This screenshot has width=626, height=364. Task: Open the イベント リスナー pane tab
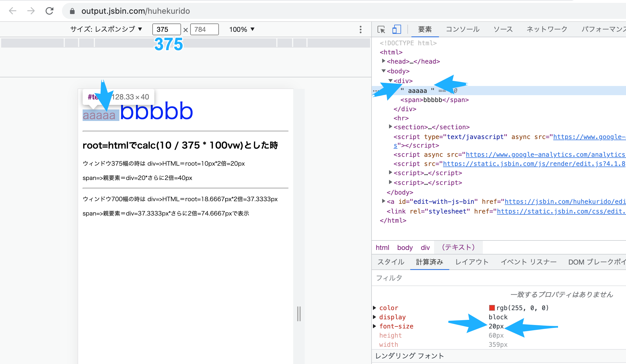point(528,262)
